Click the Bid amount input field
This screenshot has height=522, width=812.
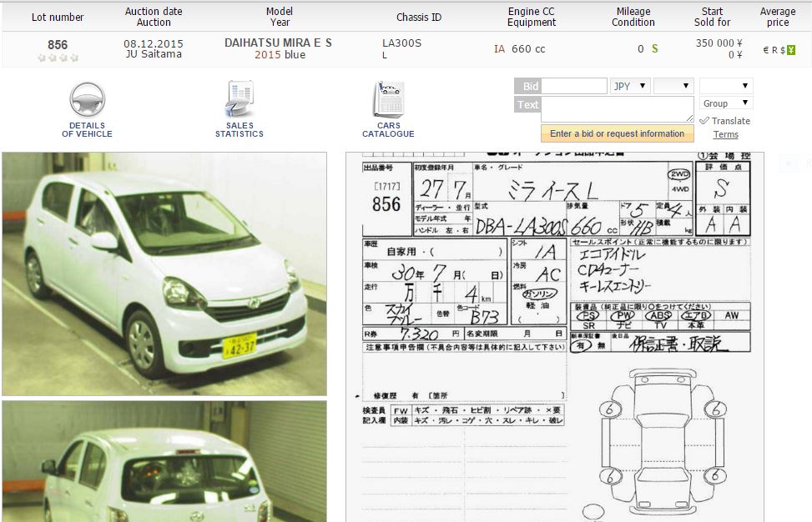574,86
